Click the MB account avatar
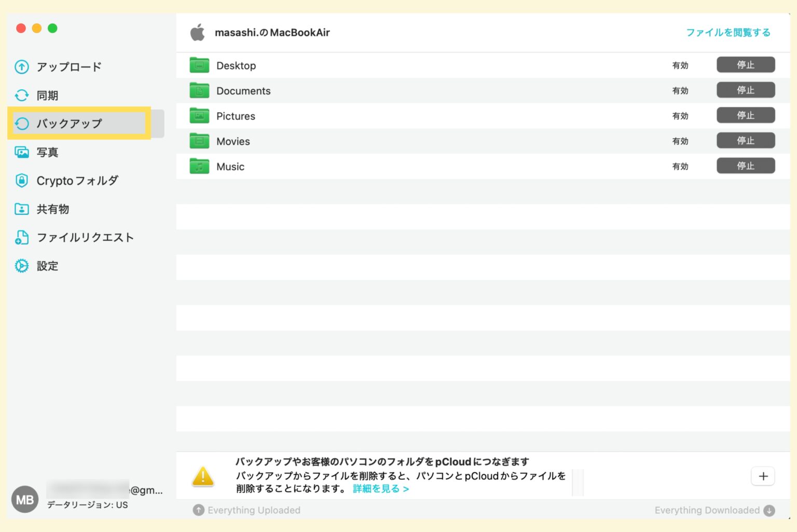 [25, 500]
